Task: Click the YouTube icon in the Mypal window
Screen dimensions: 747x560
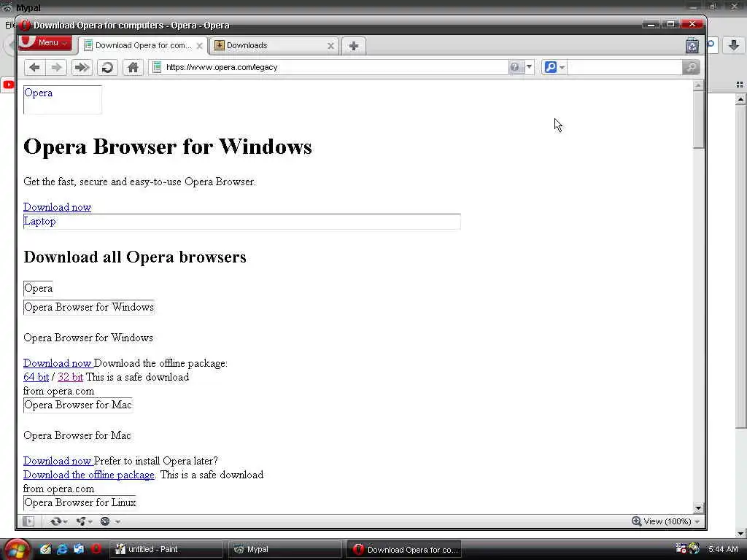Action: (x=9, y=85)
